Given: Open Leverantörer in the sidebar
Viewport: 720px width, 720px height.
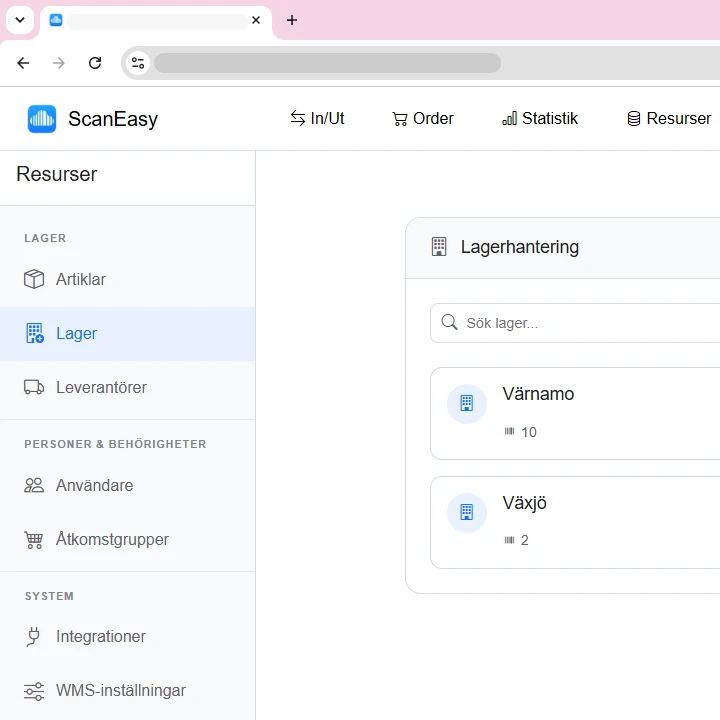Looking at the screenshot, I should coord(128,388).
